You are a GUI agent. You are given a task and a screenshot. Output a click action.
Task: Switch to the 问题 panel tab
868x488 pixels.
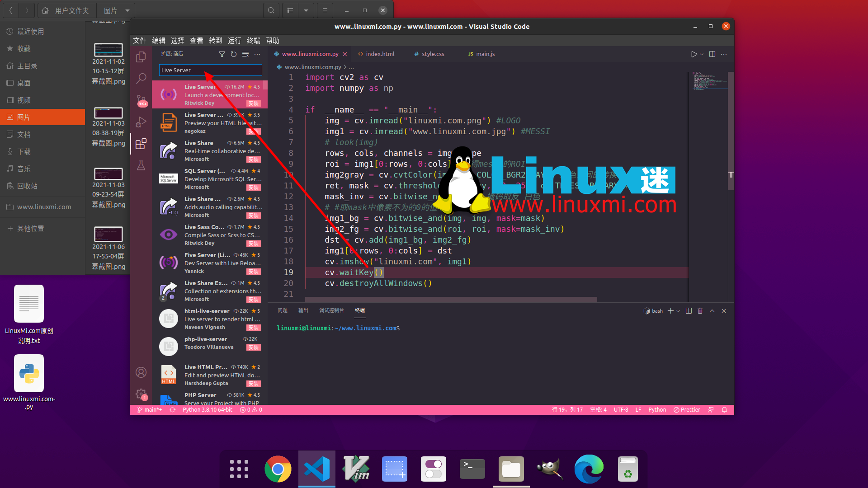283,310
